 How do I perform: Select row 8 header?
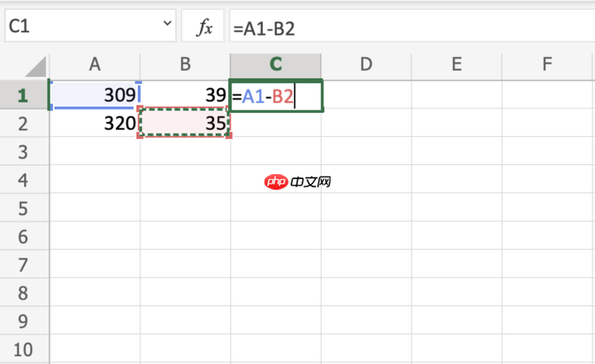click(24, 292)
